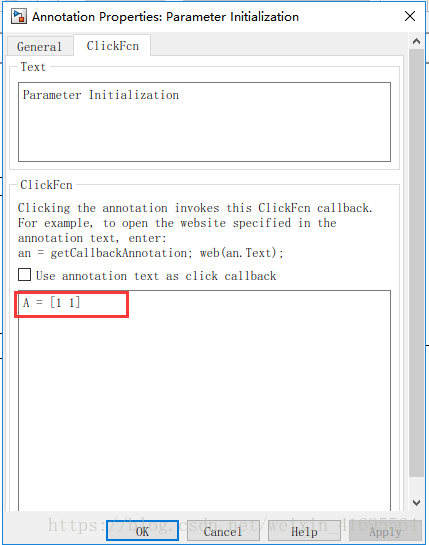Enable Use annotation text as click callback checkbox
The image size is (429, 545).
(x=24, y=275)
